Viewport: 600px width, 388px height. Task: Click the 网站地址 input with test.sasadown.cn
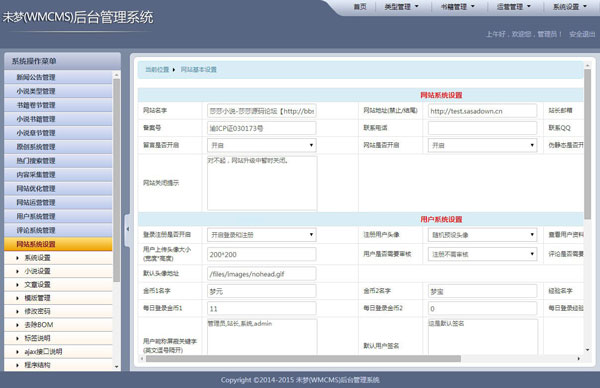point(482,111)
